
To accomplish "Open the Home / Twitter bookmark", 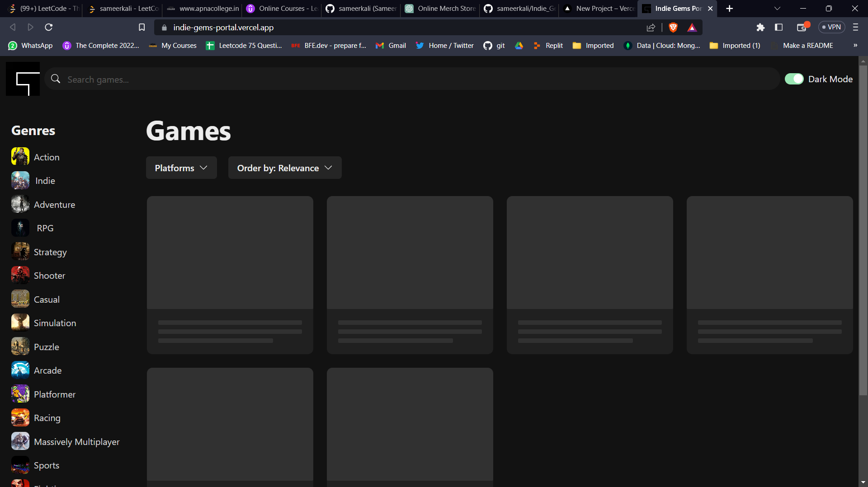I will 445,45.
